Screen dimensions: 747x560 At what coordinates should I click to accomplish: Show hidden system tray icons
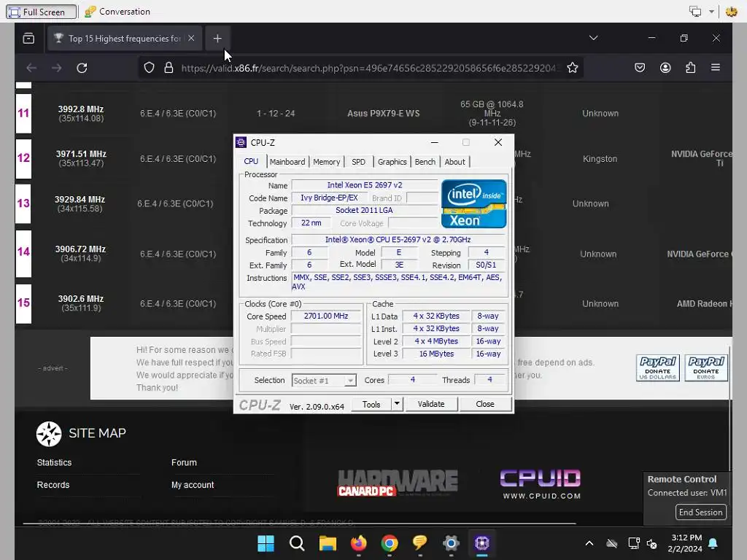pyautogui.click(x=589, y=543)
